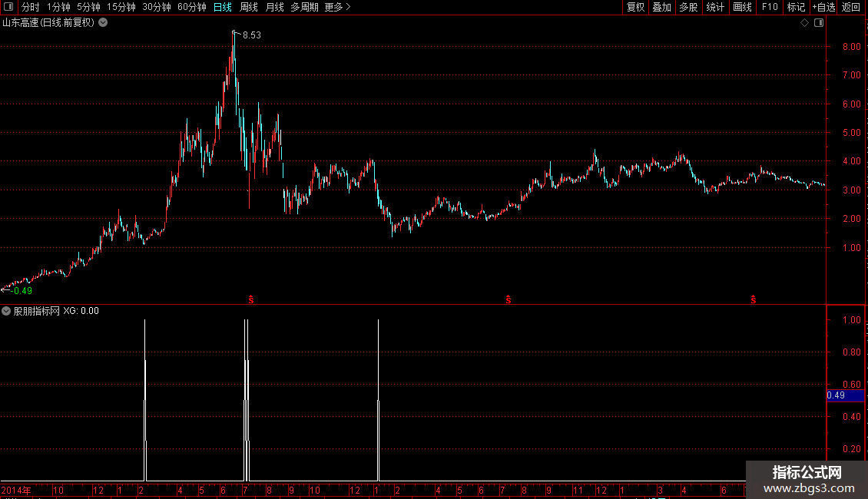Click the 0.49 blue value box on axis
Viewport: 868px width, 499px height.
point(845,395)
